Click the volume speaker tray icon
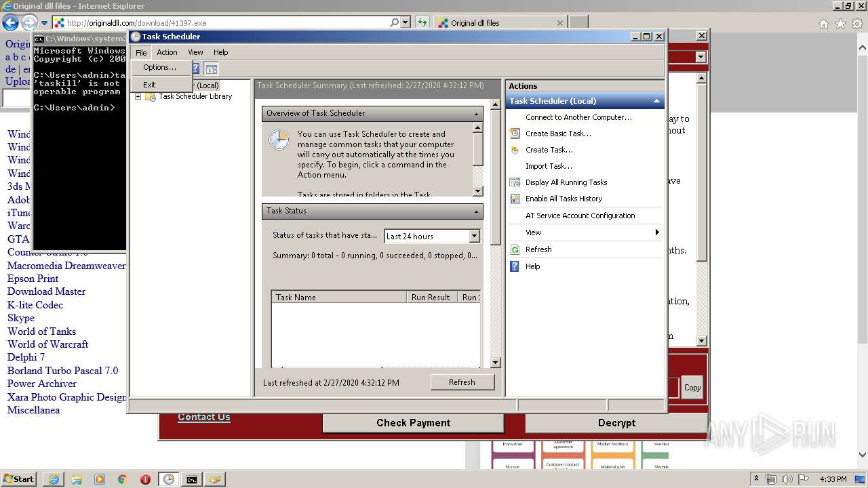 click(787, 479)
